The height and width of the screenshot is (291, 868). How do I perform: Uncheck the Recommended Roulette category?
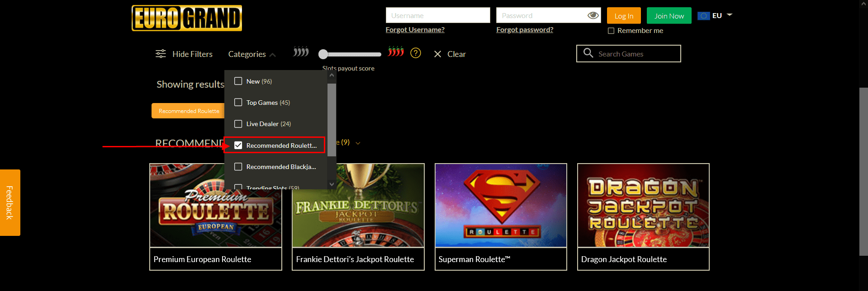[x=238, y=145]
